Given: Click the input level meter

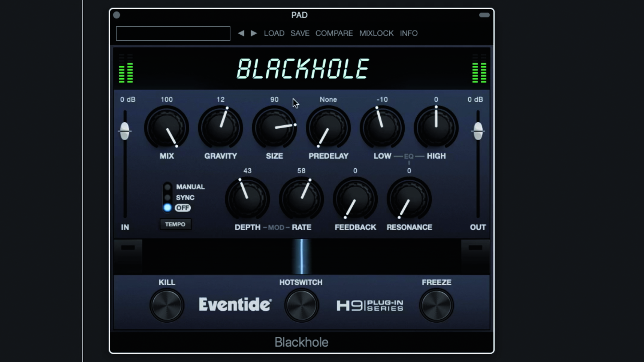Looking at the screenshot, I should click(x=126, y=68).
